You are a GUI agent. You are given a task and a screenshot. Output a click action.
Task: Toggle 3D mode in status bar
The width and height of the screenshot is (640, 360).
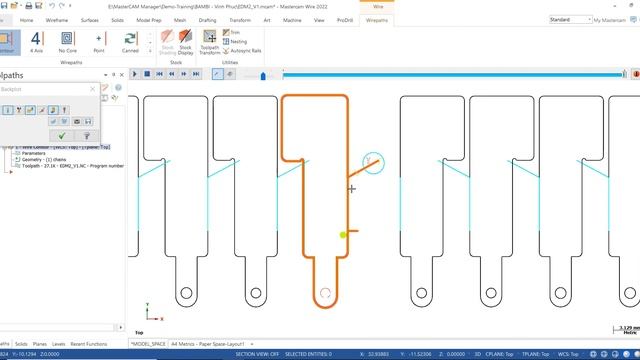478,354
